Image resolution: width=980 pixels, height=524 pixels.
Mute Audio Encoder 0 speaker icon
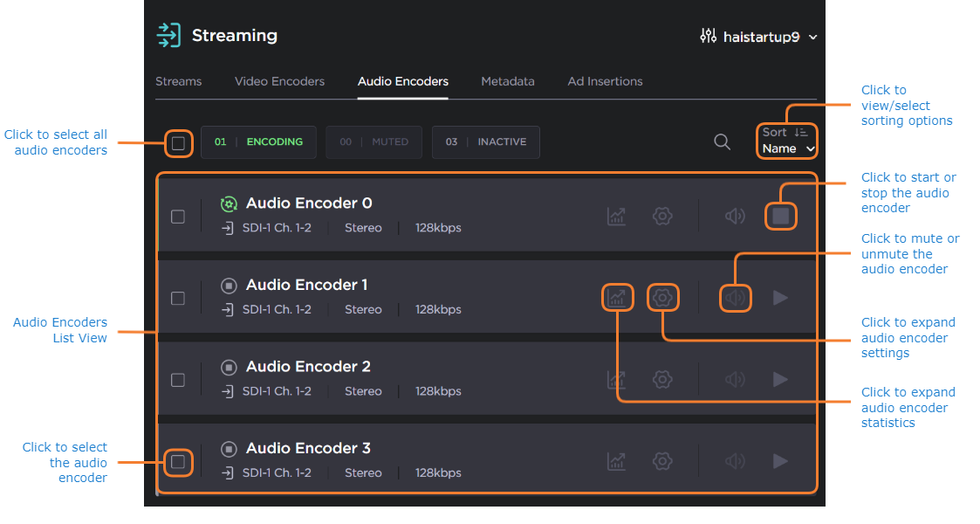pos(735,216)
